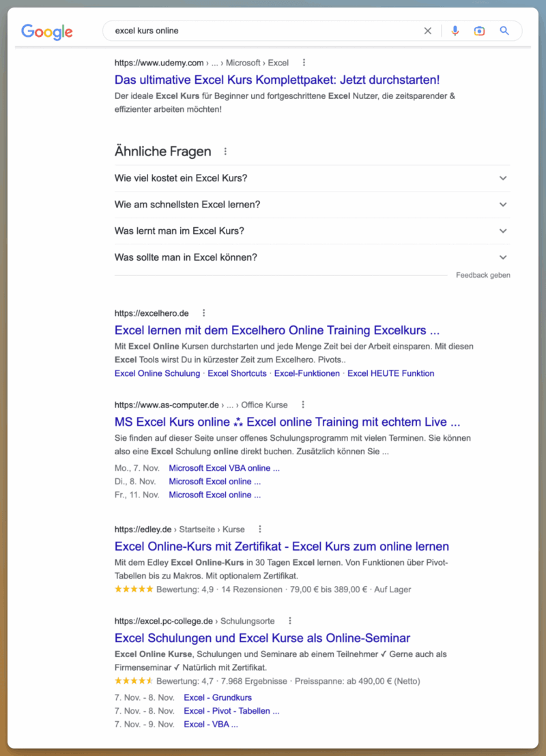Clear the search query with the X icon
Image resolution: width=546 pixels, height=756 pixels.
tap(428, 31)
